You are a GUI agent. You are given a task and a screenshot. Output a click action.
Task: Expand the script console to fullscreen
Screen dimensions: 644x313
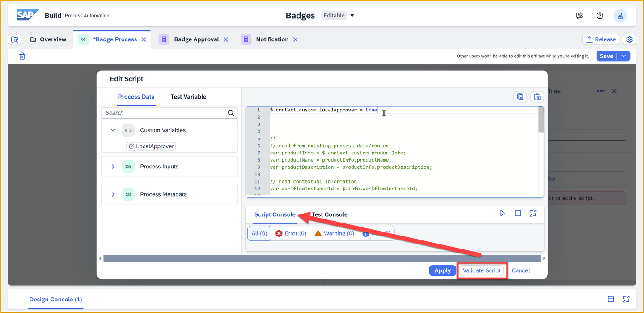click(x=533, y=213)
